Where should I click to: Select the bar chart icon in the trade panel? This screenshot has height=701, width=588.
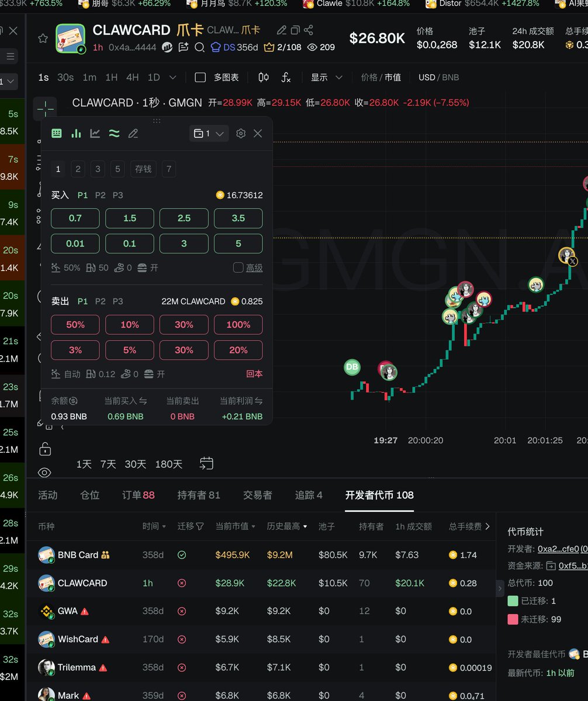coord(76,133)
